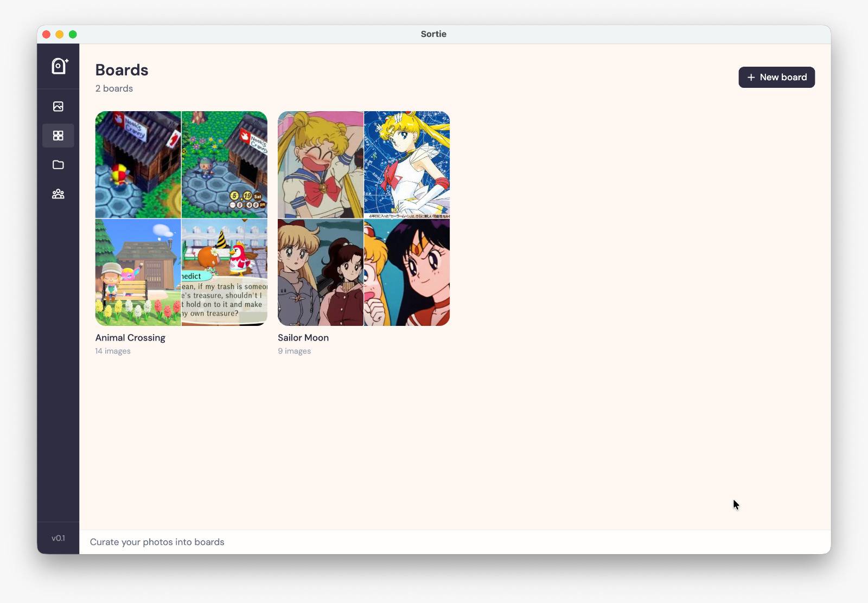
Task: Create a new board with New board button
Action: tap(776, 77)
